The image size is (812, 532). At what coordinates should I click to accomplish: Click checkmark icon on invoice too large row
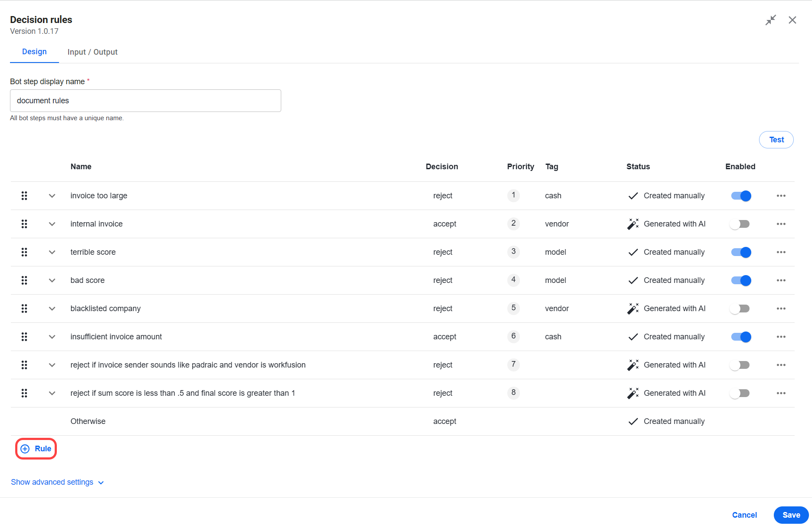point(633,196)
